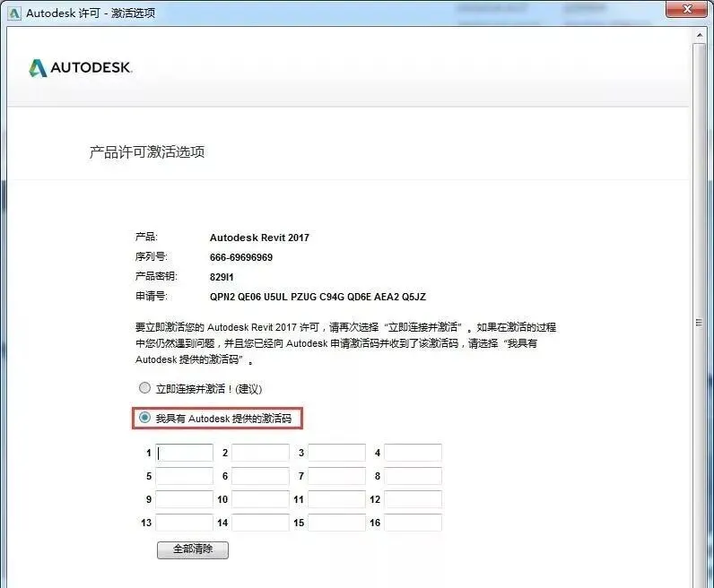The width and height of the screenshot is (714, 588).
Task: Click activation code field 3
Action: pyautogui.click(x=337, y=453)
